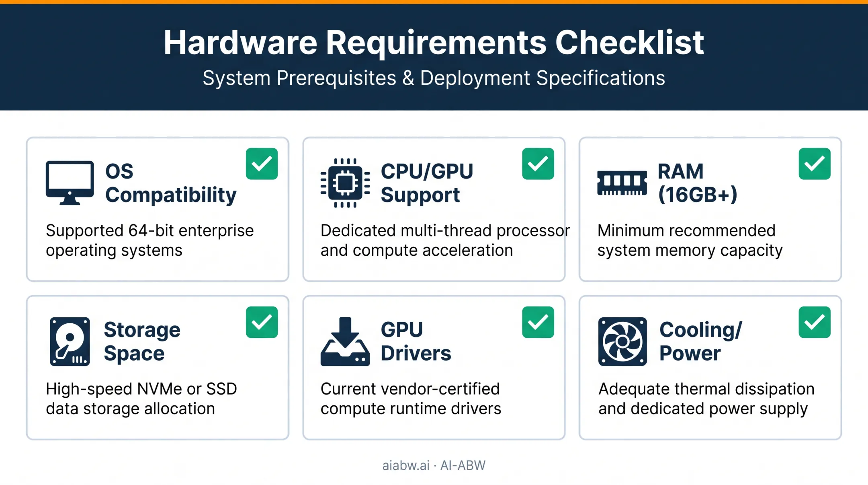Click the monitor icon for OS Compatibility
Screen dimensions: 868x485
coord(70,183)
